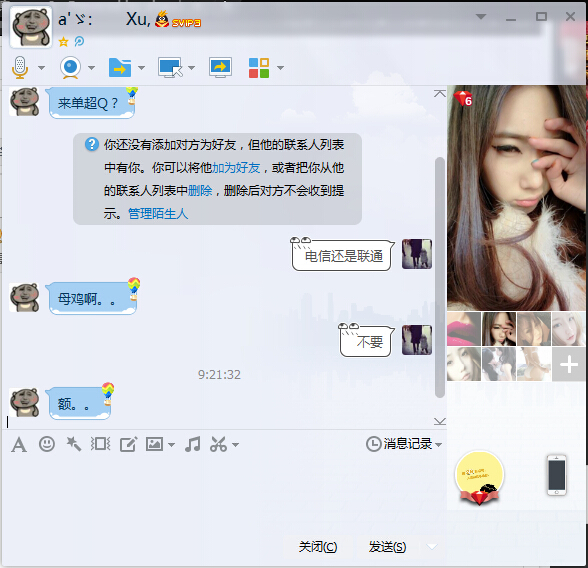Screen dimensions: 588x568
Task: Expand screenshot options dropdown arrow
Action: point(236,445)
